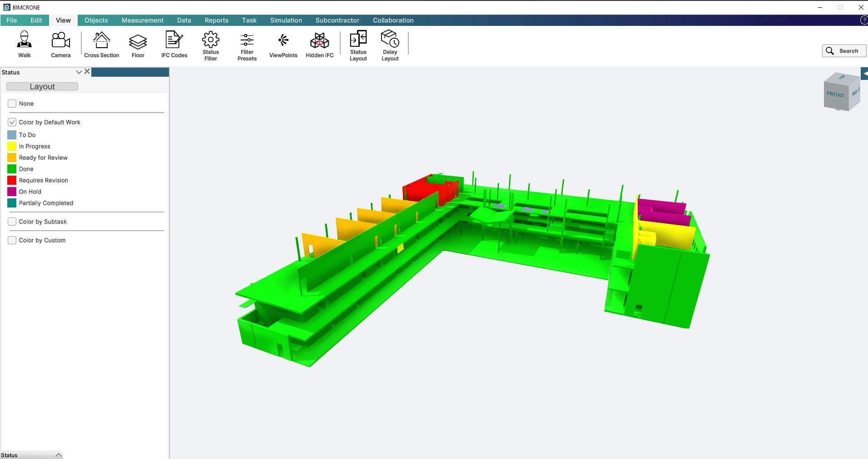
Task: Open Filter Presets
Action: pyautogui.click(x=247, y=45)
